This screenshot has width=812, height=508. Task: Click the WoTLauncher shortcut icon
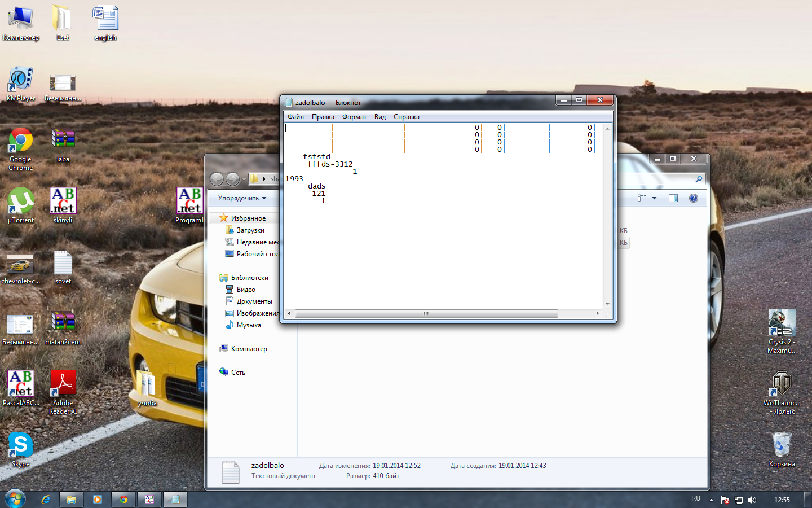[782, 384]
